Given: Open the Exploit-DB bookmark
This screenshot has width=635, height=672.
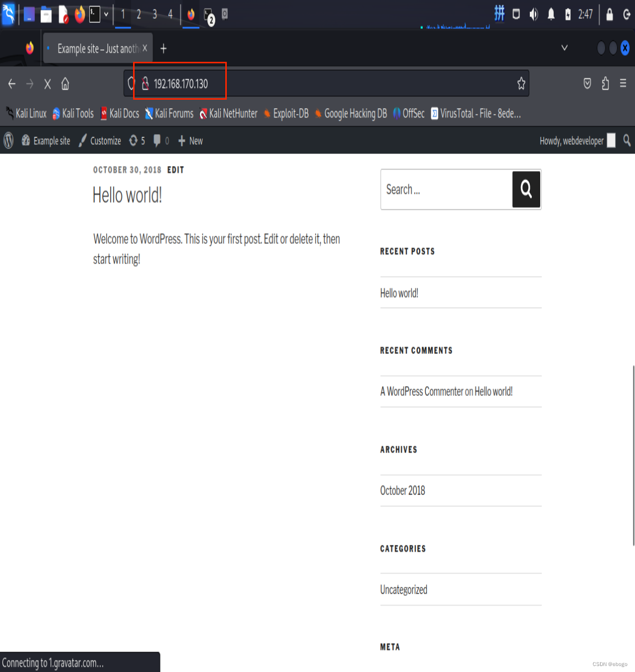Looking at the screenshot, I should tap(286, 114).
